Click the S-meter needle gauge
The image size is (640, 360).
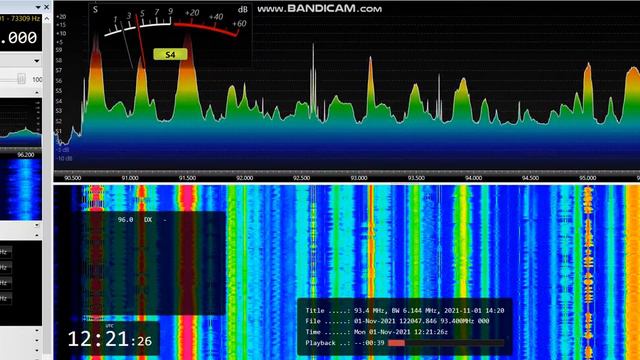click(171, 35)
